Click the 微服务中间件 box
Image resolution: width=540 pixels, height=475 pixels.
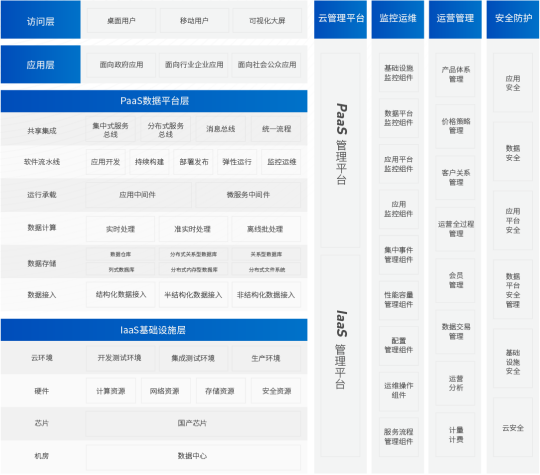(x=248, y=195)
